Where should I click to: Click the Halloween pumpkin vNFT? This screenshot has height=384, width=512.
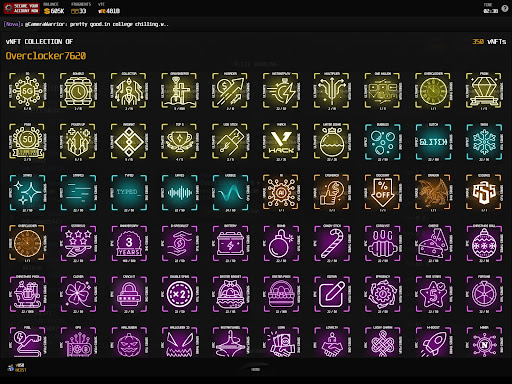(129, 342)
